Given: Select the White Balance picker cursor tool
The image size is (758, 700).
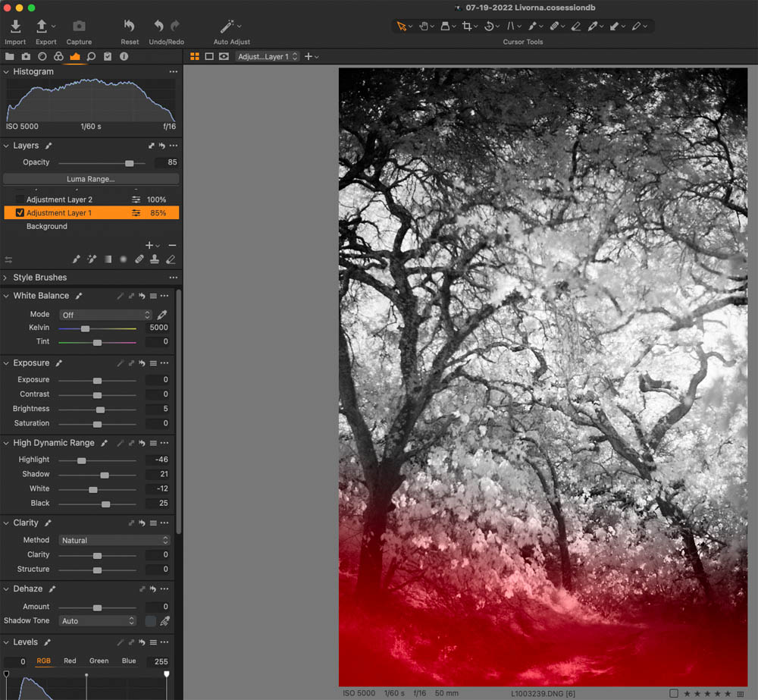Looking at the screenshot, I should tap(593, 26).
